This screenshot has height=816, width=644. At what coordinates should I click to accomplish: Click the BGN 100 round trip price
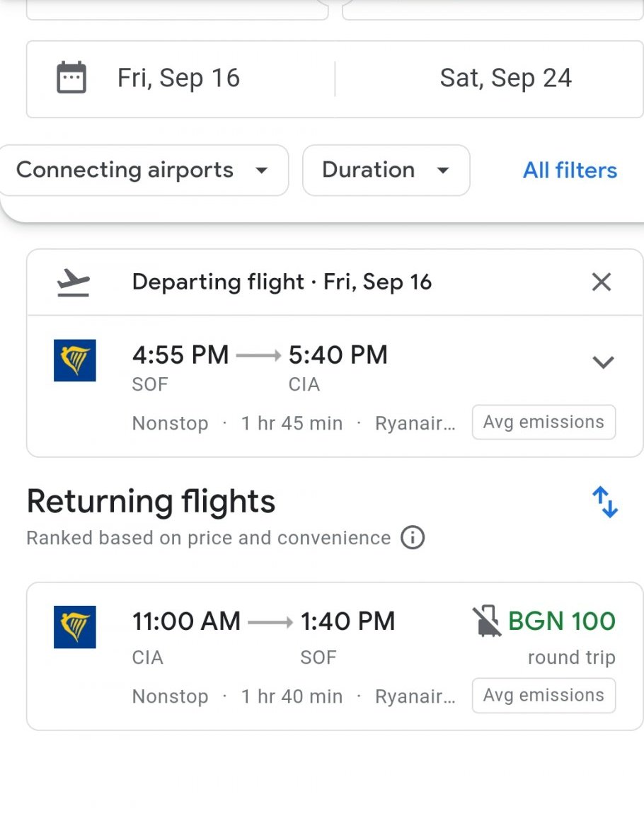pos(562,621)
